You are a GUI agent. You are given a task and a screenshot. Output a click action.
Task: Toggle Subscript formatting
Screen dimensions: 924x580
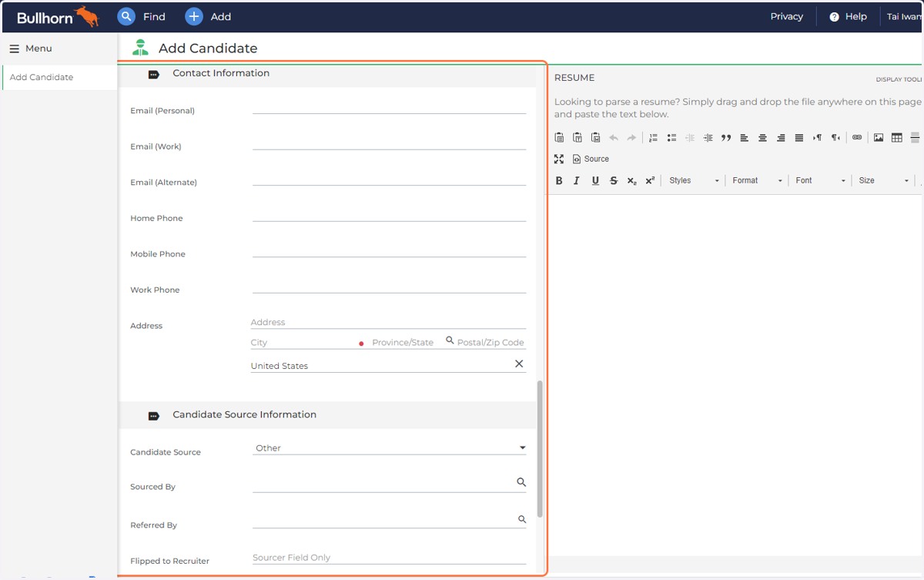click(631, 180)
